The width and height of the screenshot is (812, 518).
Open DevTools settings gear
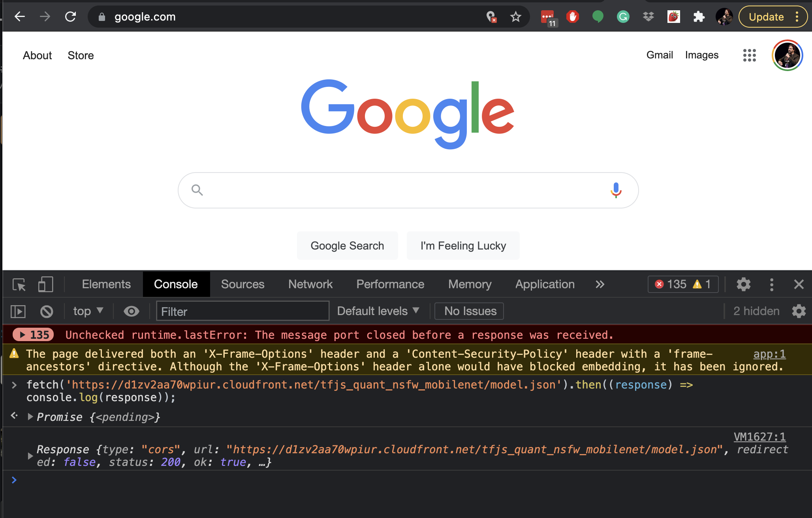(744, 284)
